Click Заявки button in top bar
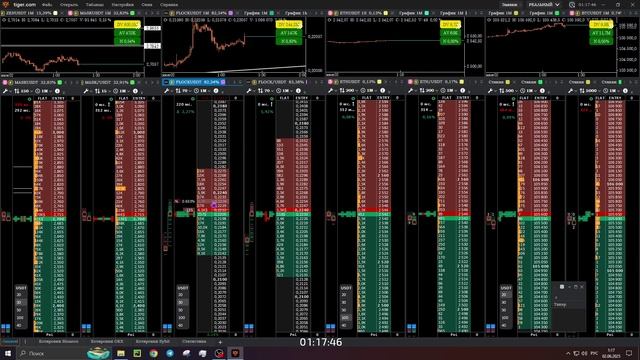640x360 pixels. (509, 5)
